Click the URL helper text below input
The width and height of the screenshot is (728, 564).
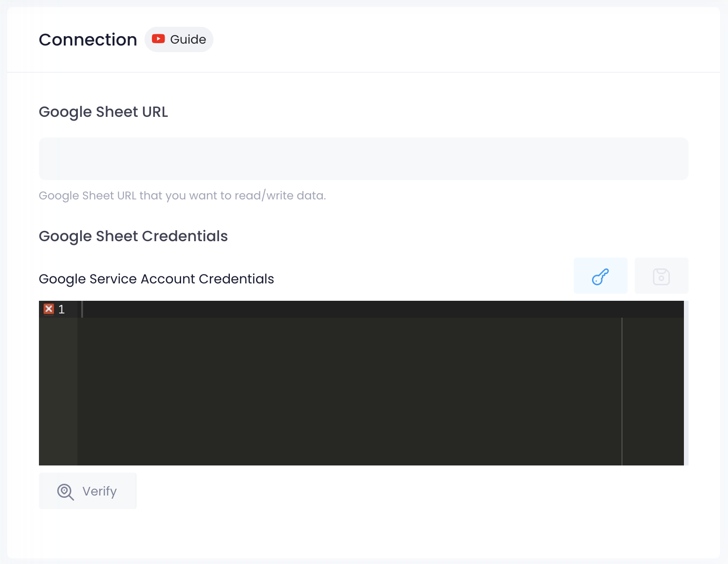tap(182, 196)
